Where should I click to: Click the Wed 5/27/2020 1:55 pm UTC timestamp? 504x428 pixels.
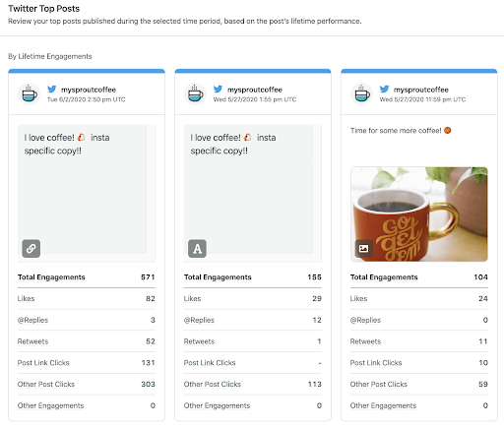pyautogui.click(x=255, y=99)
